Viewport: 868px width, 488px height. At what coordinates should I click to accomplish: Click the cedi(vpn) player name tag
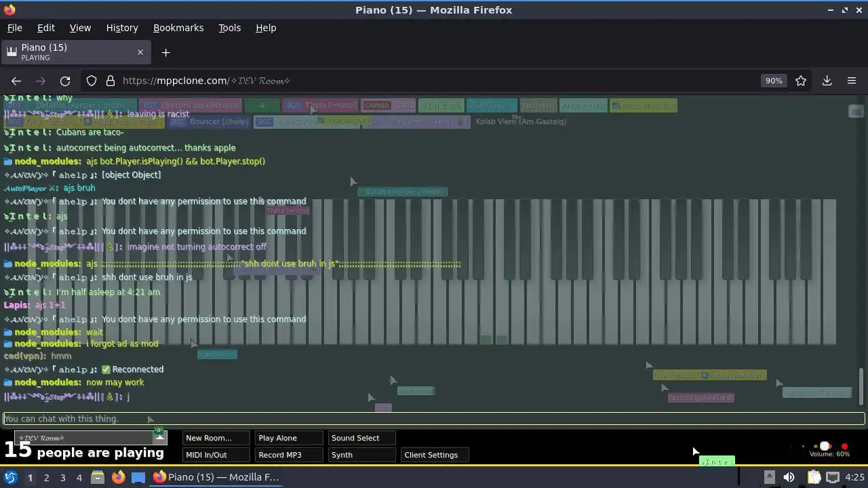[538, 106]
